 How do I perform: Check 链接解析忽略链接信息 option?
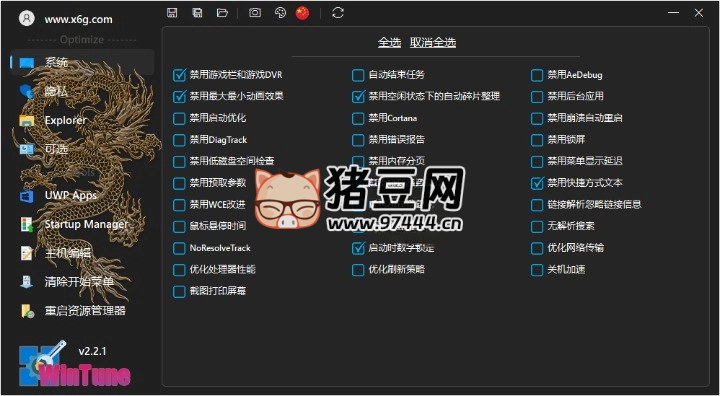pos(537,204)
